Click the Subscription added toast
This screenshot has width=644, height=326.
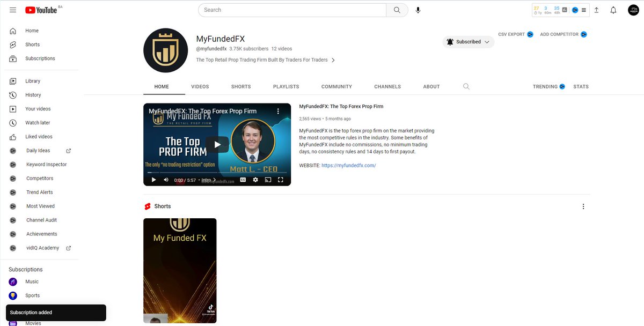[x=56, y=313]
